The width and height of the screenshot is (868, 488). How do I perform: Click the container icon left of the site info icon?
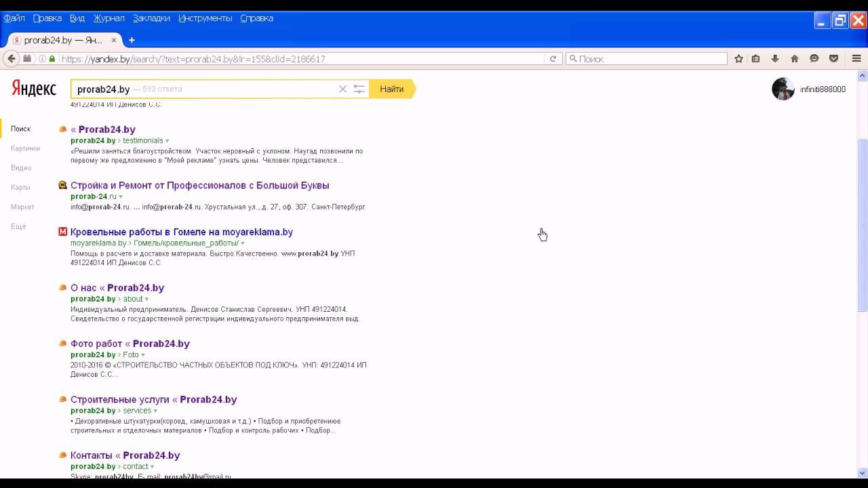click(28, 59)
